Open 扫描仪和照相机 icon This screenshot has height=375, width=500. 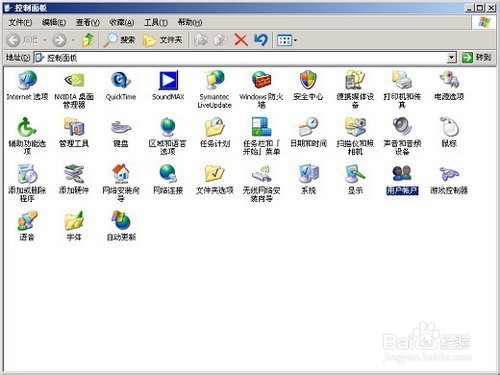[x=355, y=136]
